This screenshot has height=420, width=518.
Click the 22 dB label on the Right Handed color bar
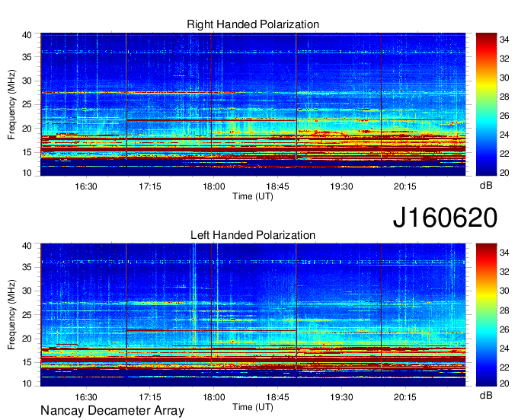pyautogui.click(x=504, y=154)
